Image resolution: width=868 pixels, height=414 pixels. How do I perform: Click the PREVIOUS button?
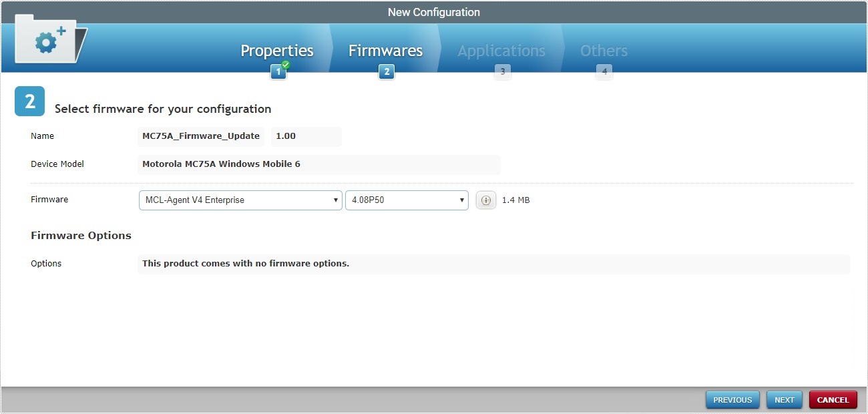[732, 399]
